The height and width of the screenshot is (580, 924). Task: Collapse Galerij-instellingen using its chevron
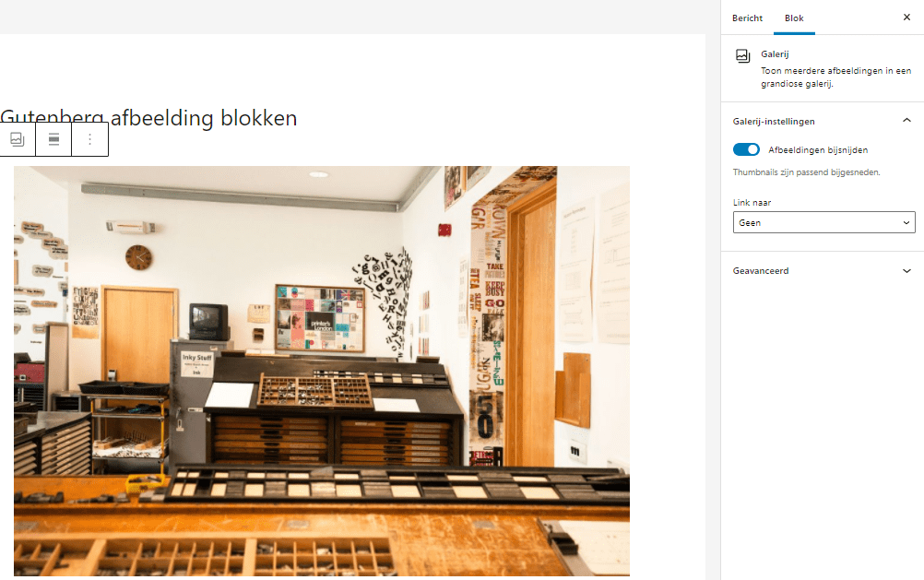click(906, 121)
